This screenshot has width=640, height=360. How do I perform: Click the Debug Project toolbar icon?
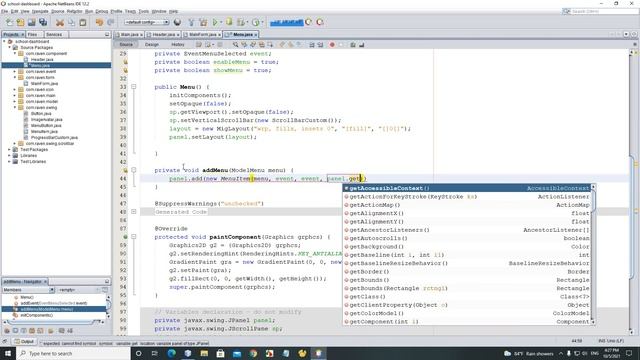point(229,22)
